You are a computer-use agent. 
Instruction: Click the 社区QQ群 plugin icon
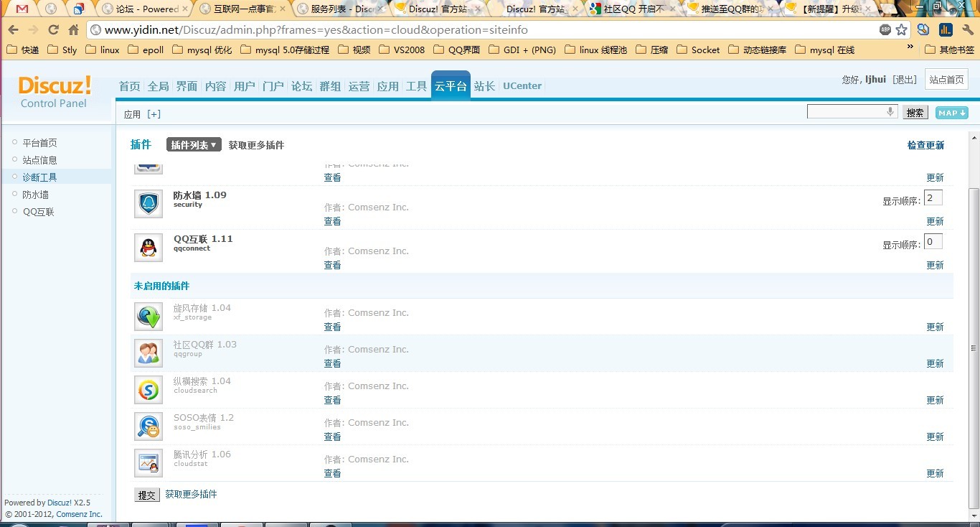(x=149, y=353)
